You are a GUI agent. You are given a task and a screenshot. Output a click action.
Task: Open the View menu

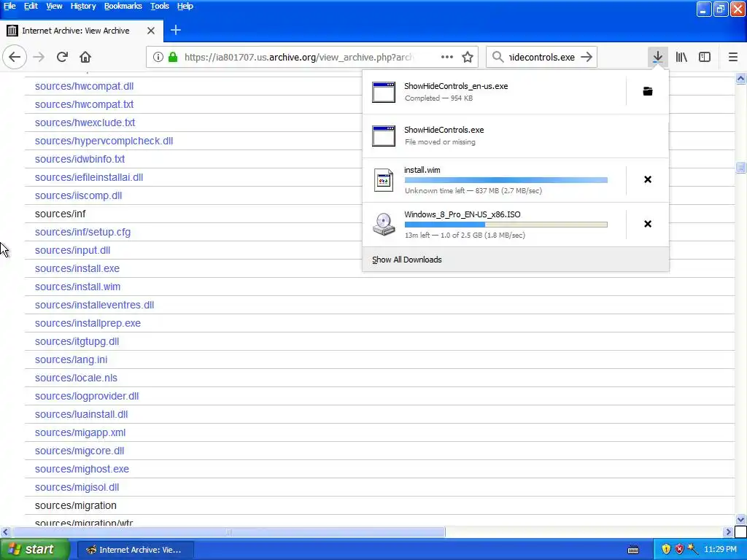pyautogui.click(x=54, y=6)
